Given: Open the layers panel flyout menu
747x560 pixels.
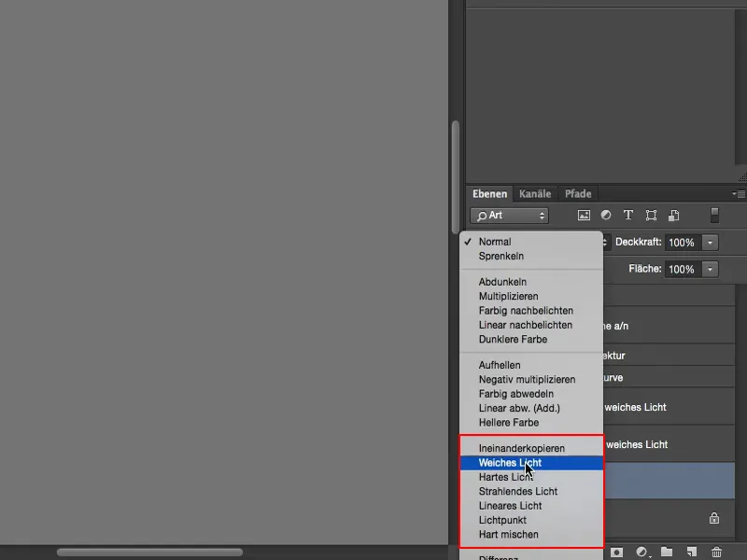Looking at the screenshot, I should click(739, 194).
